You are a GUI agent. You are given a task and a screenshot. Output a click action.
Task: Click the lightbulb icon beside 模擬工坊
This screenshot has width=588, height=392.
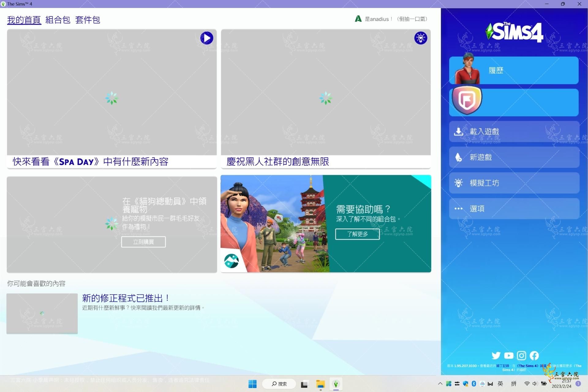click(458, 183)
